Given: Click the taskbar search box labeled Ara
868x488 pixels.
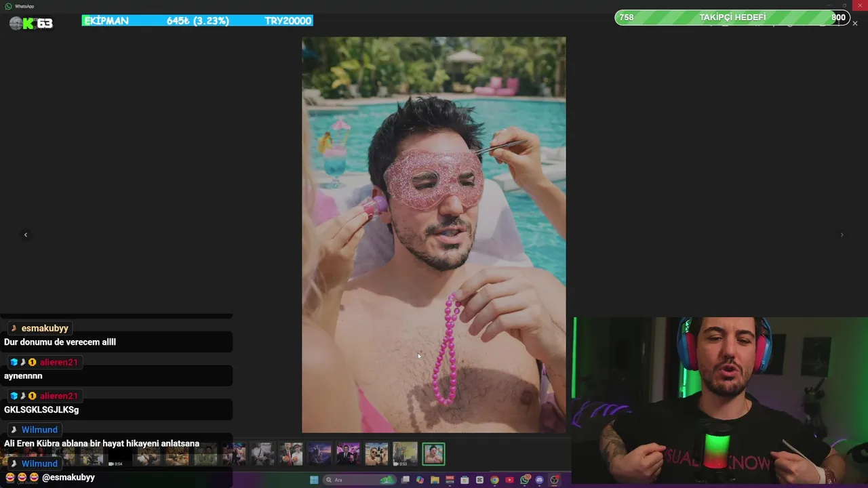Looking at the screenshot, I should (x=359, y=480).
